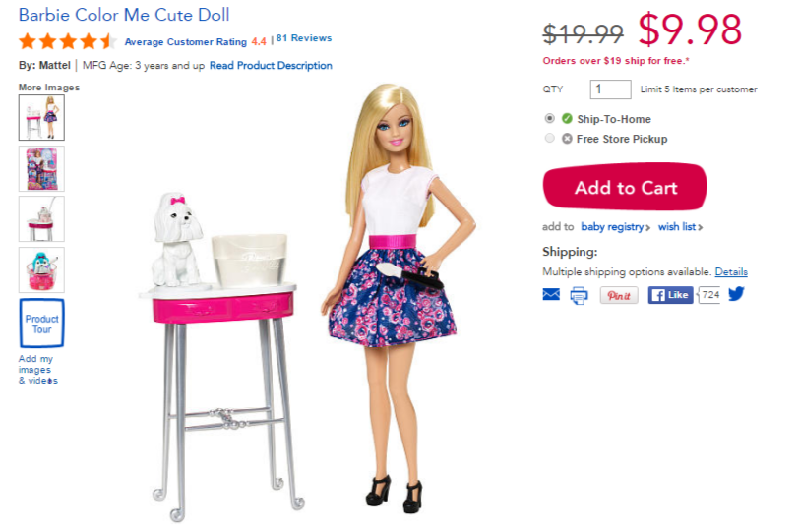Click the Pin it button
Screen dimensions: 799x532
[x=619, y=295]
